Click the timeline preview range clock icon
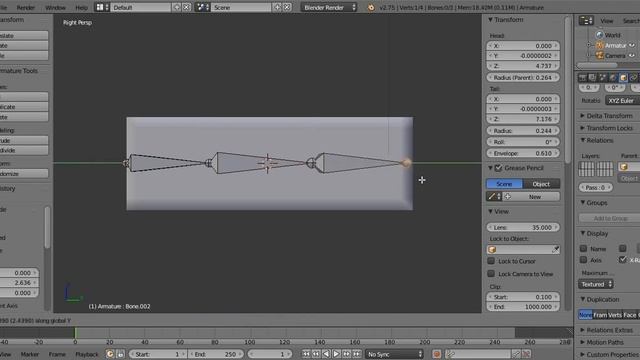Screen dimensions: 640x360 (110, 354)
